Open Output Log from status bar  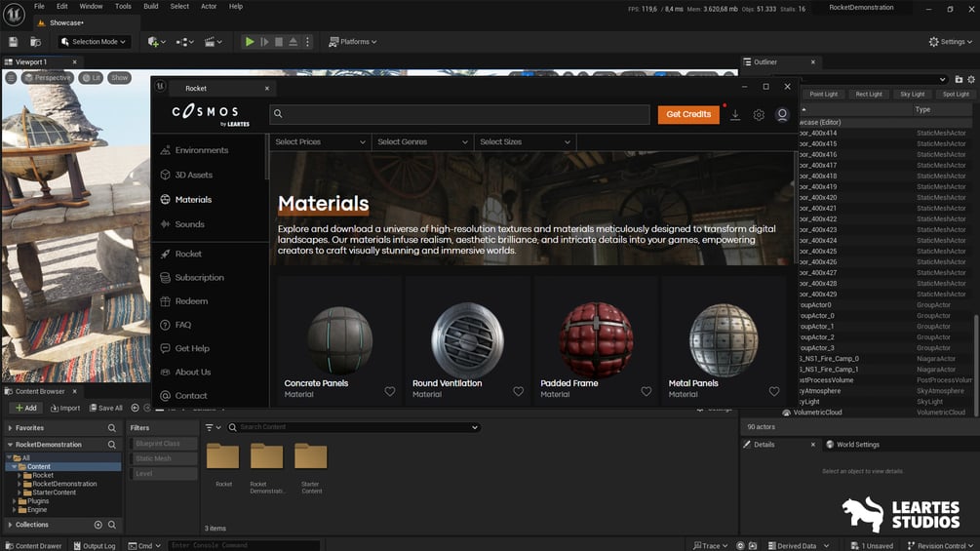95,546
